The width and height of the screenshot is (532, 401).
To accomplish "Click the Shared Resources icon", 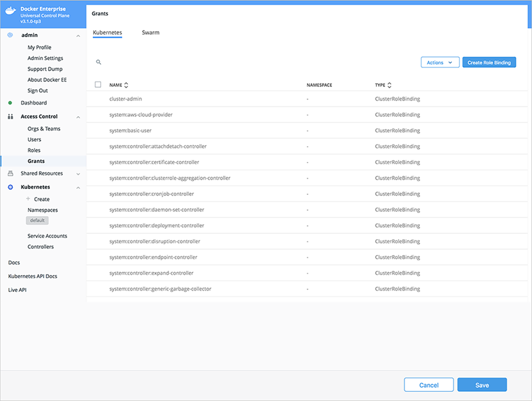I will click(x=10, y=174).
